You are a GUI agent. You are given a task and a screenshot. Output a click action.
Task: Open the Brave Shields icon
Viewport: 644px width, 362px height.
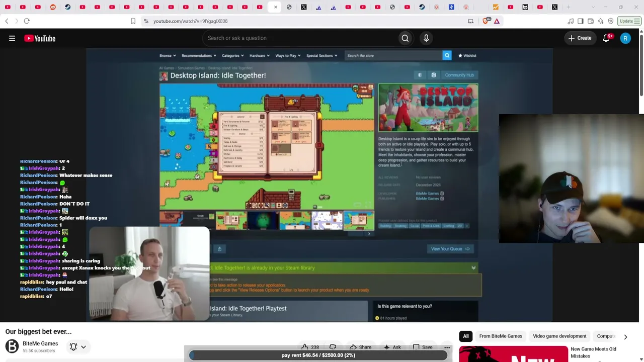coord(486,21)
